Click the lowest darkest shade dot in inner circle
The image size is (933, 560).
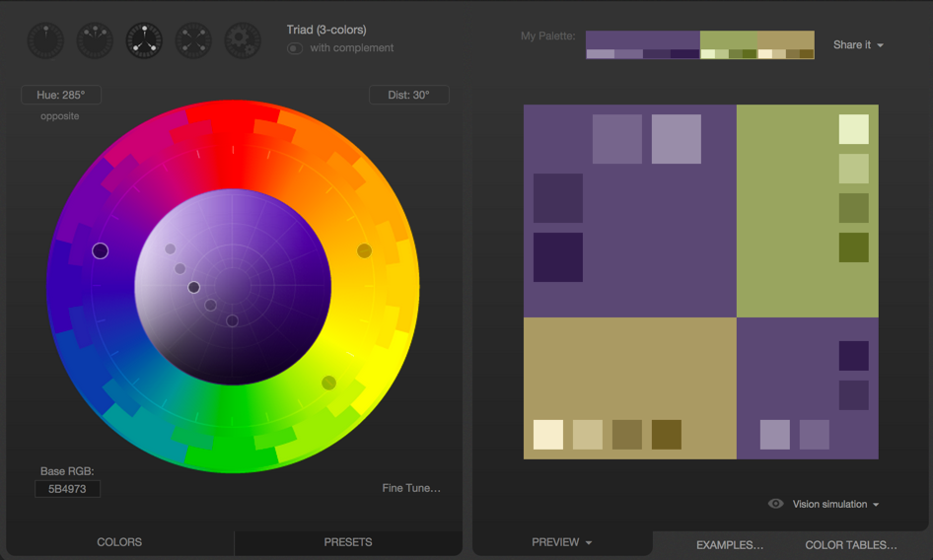click(232, 320)
